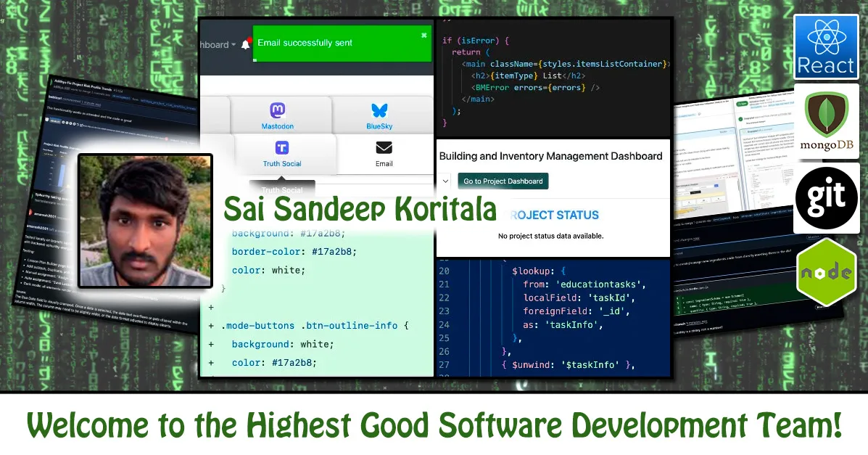Click line number 24 in gutter
The width and height of the screenshot is (868, 455).
pos(444,325)
